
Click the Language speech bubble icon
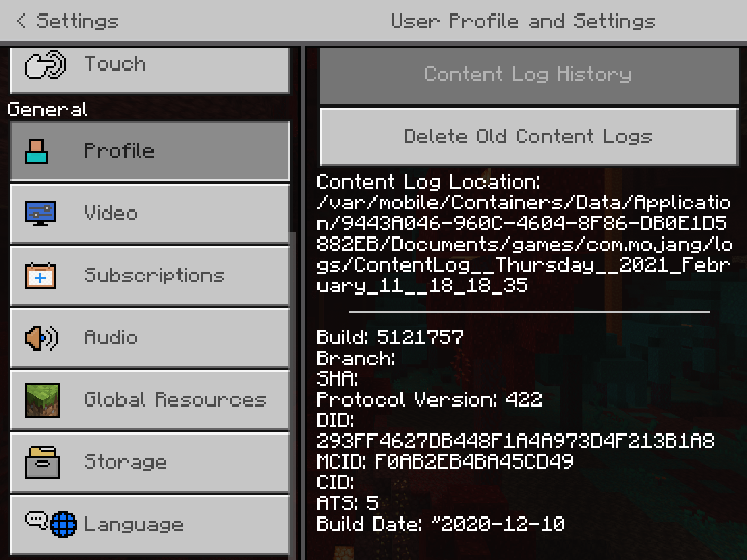[36, 520]
